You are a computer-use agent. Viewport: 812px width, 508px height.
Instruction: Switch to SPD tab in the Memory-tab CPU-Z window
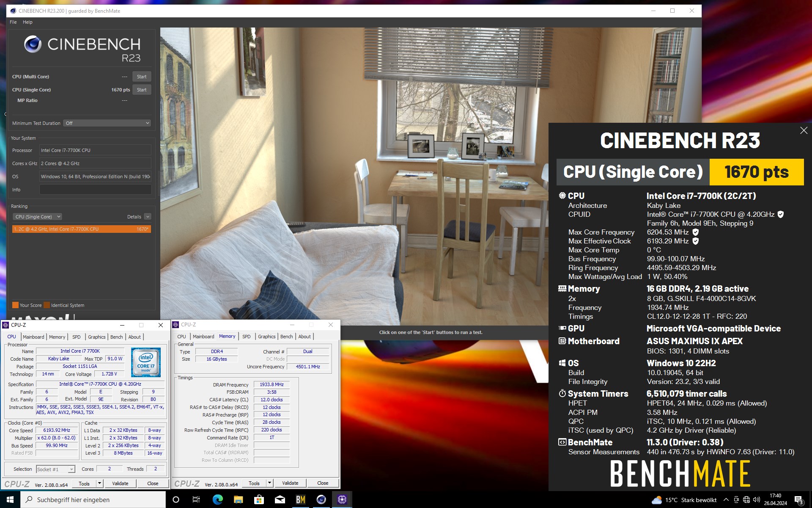[247, 337]
